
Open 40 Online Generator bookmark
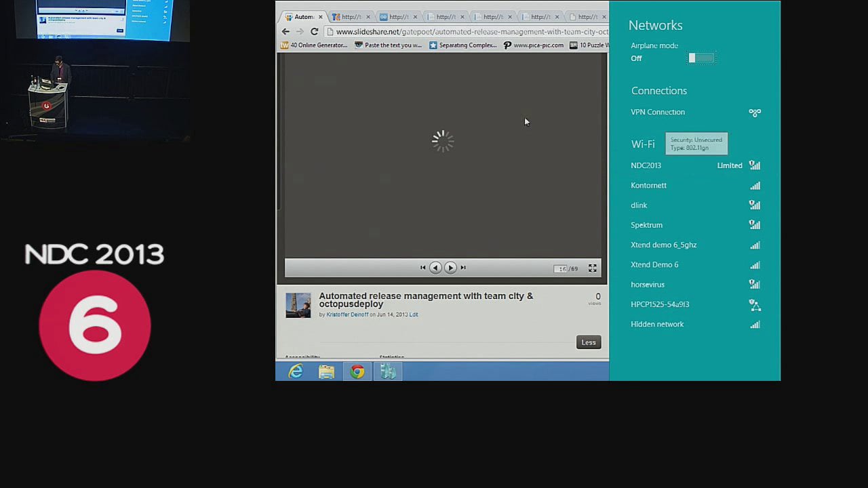[314, 45]
